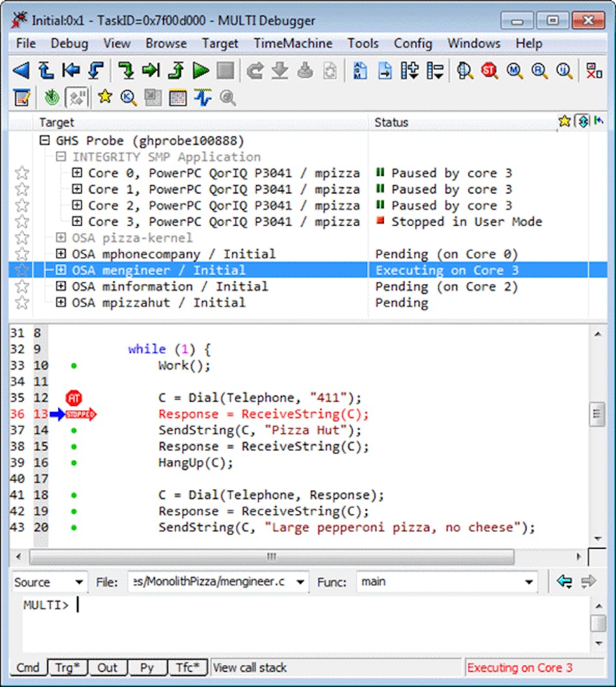Viewport: 616px width, 687px height.
Task: Click the green Go arrow to resume execution
Action: click(201, 70)
